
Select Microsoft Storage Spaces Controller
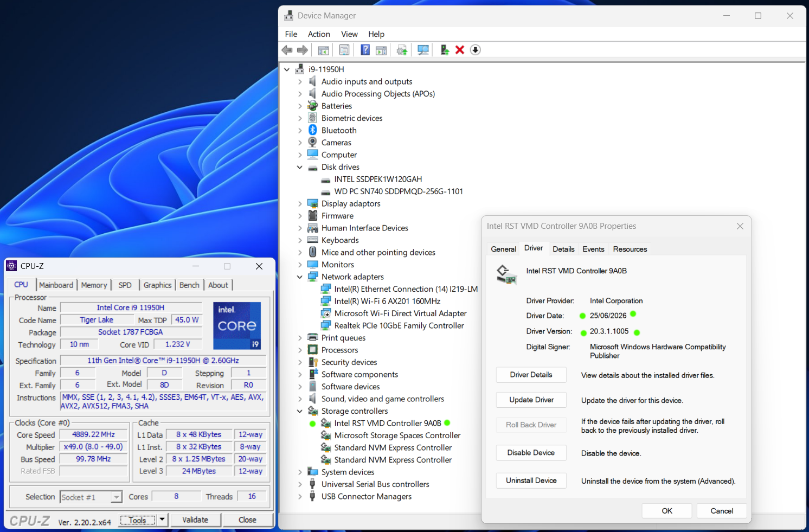[x=397, y=435]
